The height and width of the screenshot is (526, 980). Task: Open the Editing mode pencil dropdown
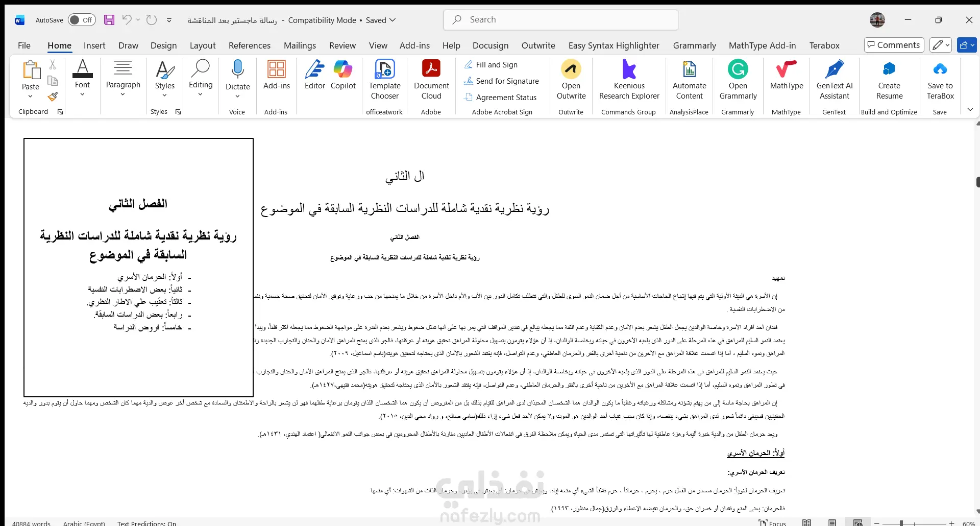click(941, 45)
